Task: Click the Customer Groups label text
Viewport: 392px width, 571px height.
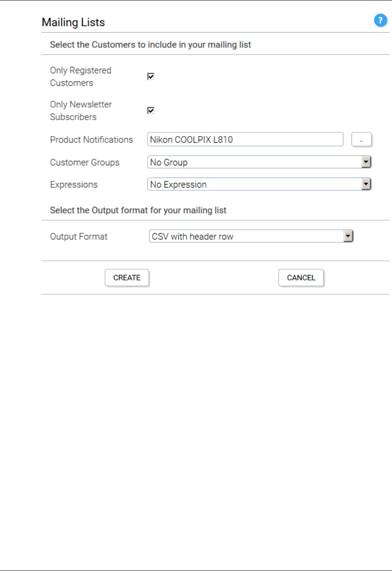Action: (85, 162)
